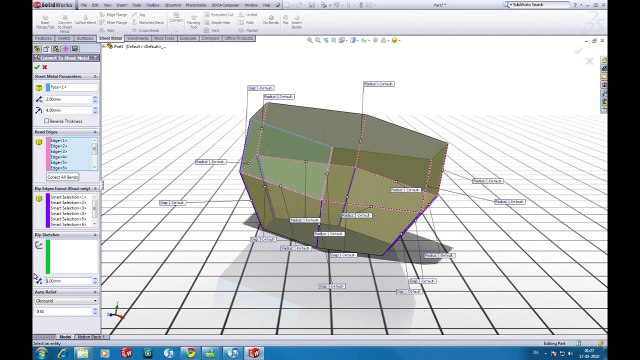Switch to the Evaluate tab

coord(188,38)
